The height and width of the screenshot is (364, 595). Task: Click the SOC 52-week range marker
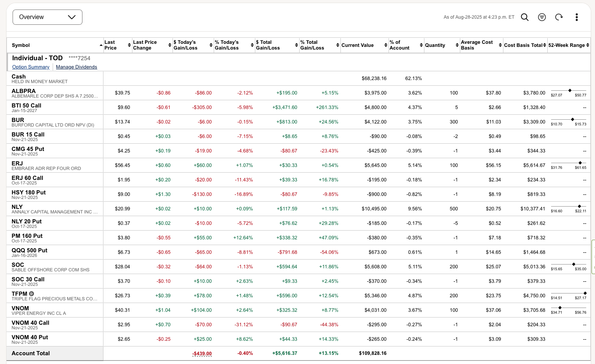pyautogui.click(x=574, y=265)
